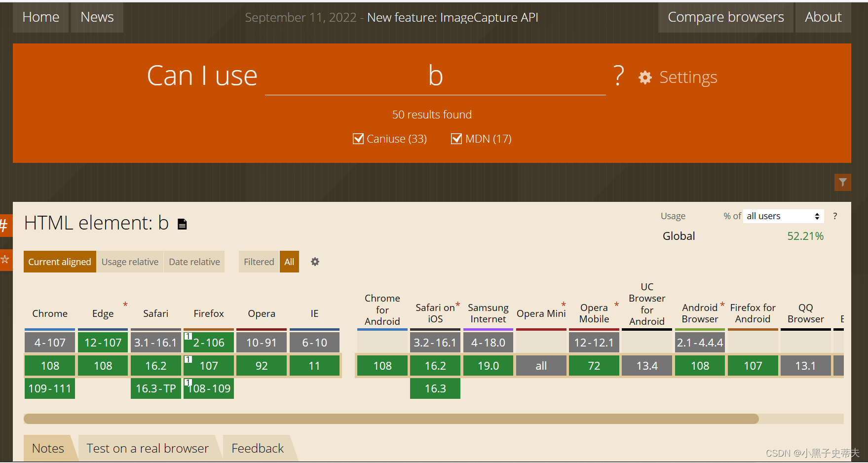Screen dimensions: 868x463
Task: Click the asterisk beside Safari on iOS
Action: pos(458,305)
